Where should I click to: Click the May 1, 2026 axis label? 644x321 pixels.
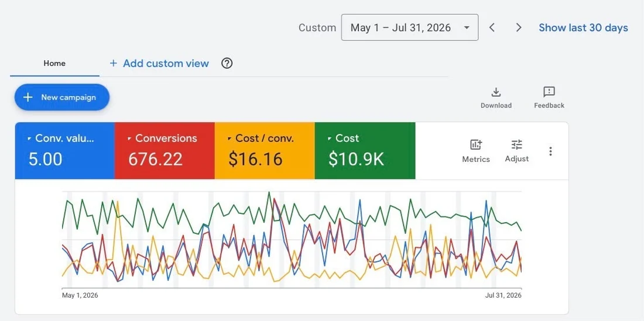pyautogui.click(x=80, y=295)
